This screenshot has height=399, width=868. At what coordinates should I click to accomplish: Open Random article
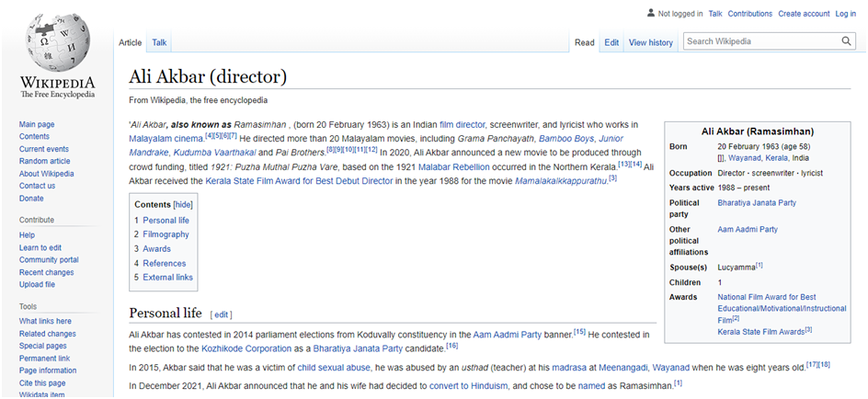pos(45,161)
